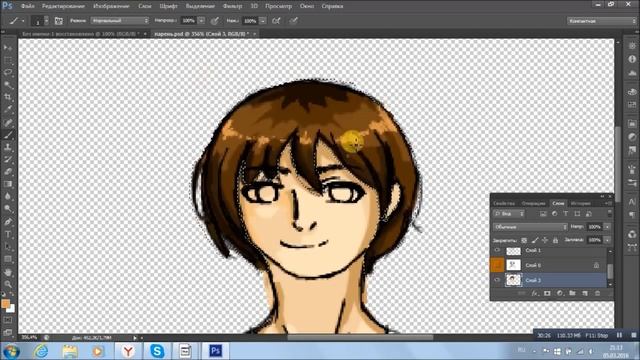Create new adjustment layer icon
640x360 pixels.
click(x=560, y=293)
